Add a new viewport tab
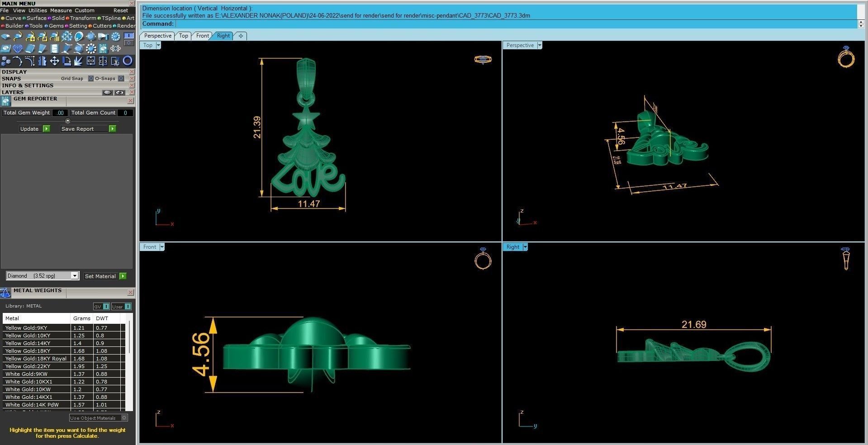The height and width of the screenshot is (445, 868). (x=241, y=36)
